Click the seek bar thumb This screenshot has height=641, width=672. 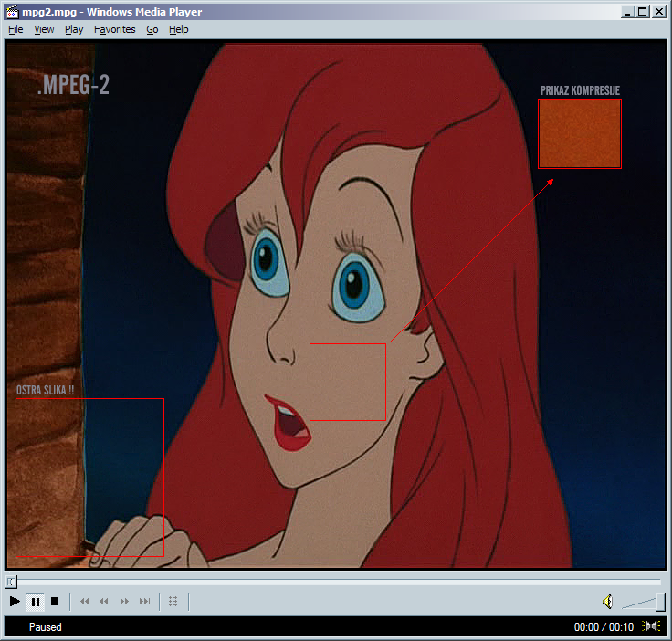[x=12, y=582]
